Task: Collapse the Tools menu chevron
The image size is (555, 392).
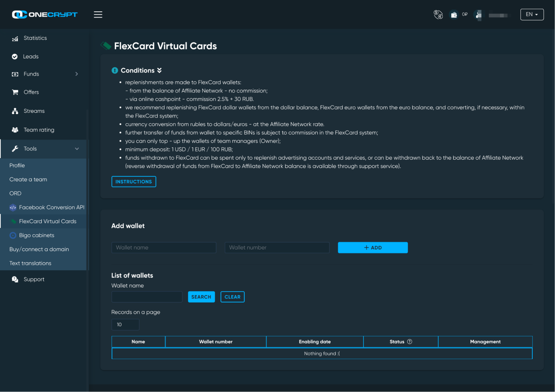Action: [77, 149]
